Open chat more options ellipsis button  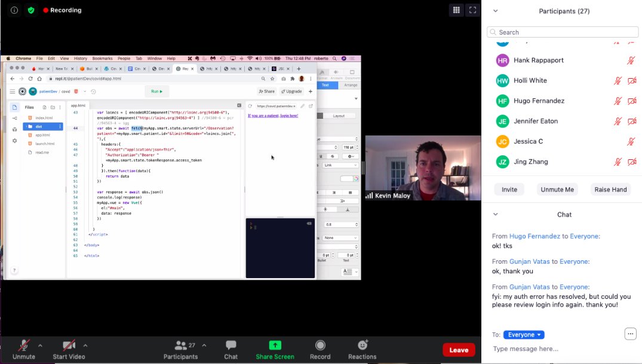coord(631,334)
